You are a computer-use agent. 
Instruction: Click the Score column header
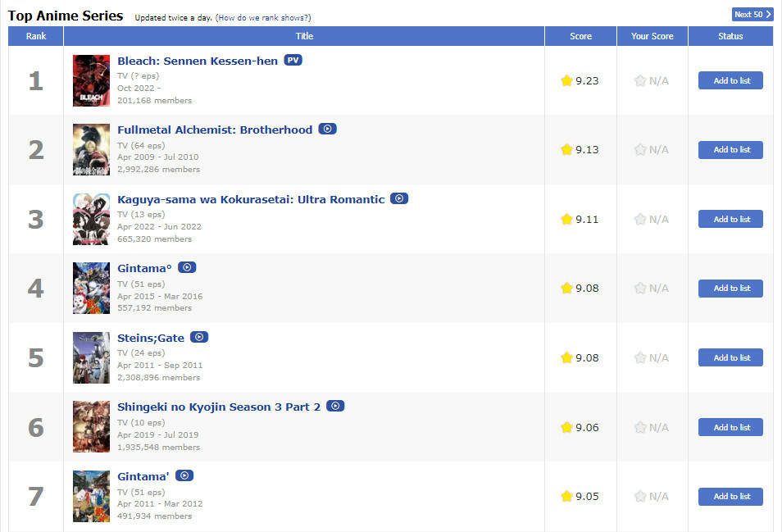(580, 36)
